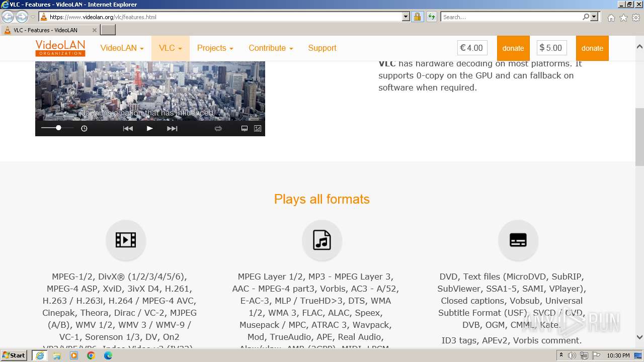Click the play button in player
The image size is (644, 362).
click(149, 129)
